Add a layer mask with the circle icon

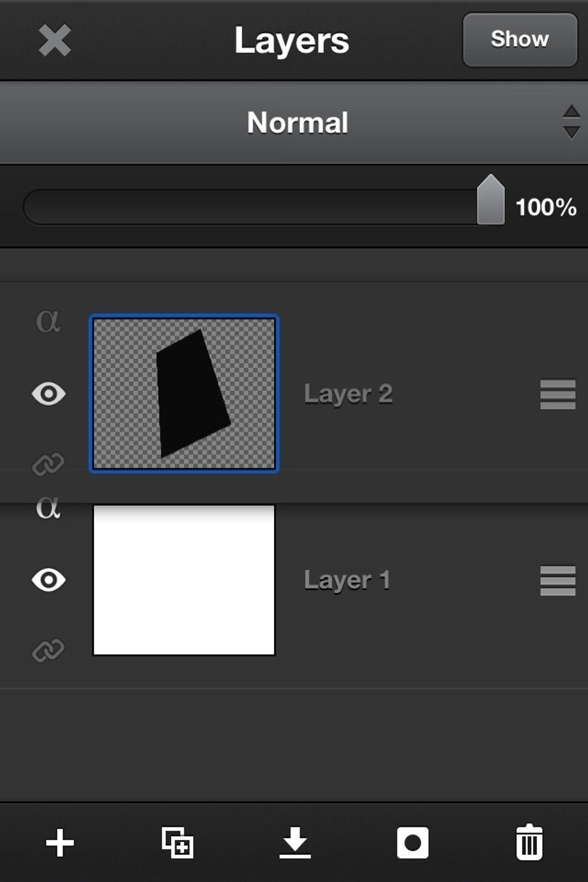(412, 843)
